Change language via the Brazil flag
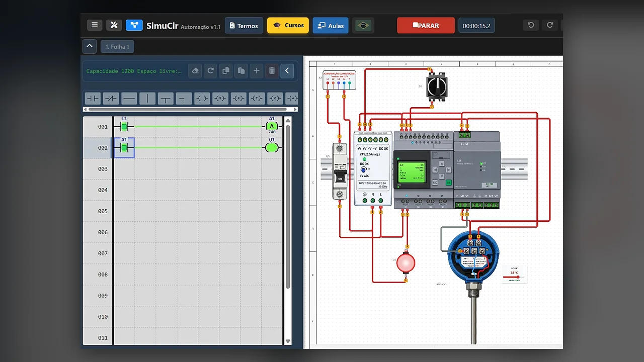Screen dimensions: 644x362 [362, 26]
